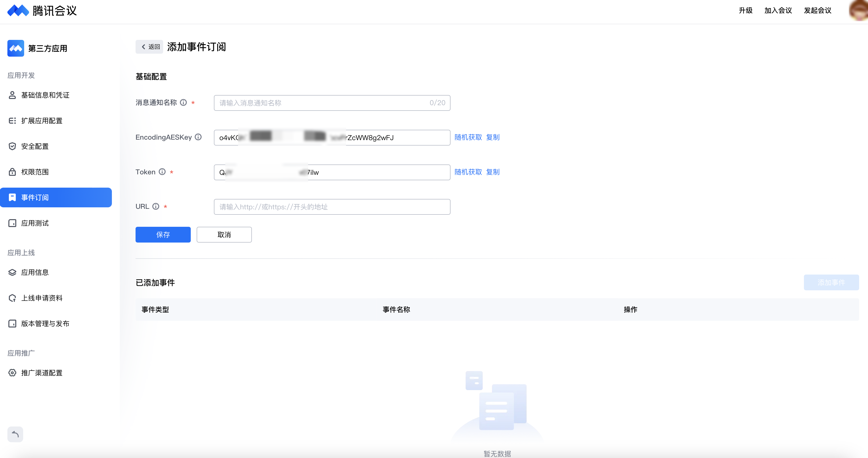Click the 保存 button
Screen dimensions: 868x458
click(163, 235)
